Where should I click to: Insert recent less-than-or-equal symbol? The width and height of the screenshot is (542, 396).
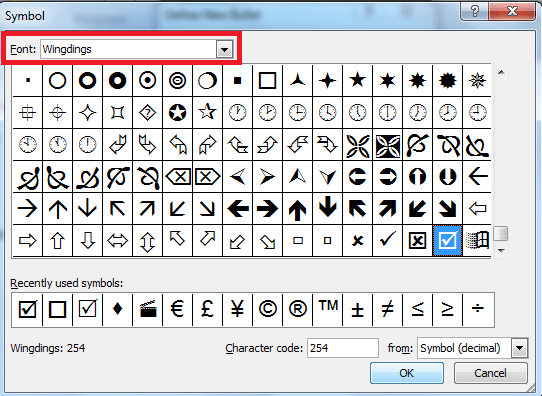click(417, 309)
